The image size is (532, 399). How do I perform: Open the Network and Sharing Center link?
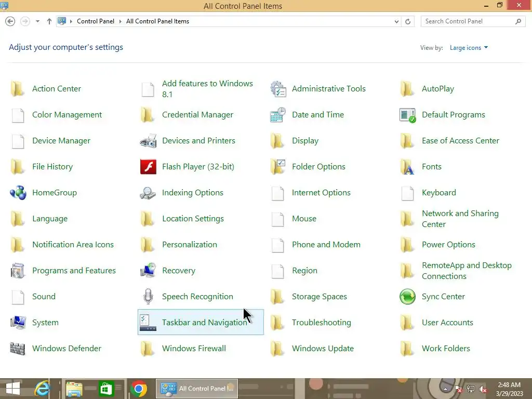coord(460,219)
